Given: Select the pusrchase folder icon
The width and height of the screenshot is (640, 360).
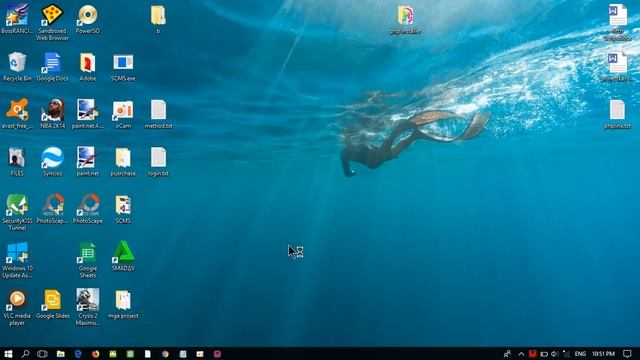Looking at the screenshot, I should pos(123,162).
